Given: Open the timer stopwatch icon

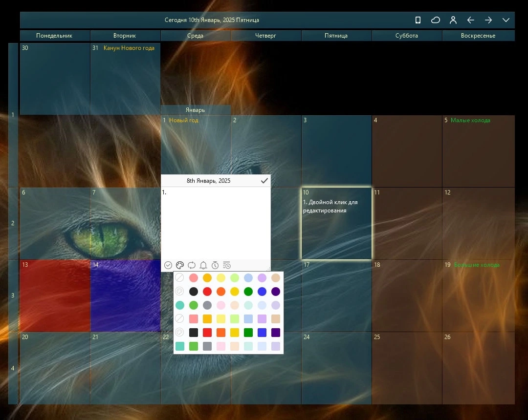Looking at the screenshot, I should click(215, 265).
